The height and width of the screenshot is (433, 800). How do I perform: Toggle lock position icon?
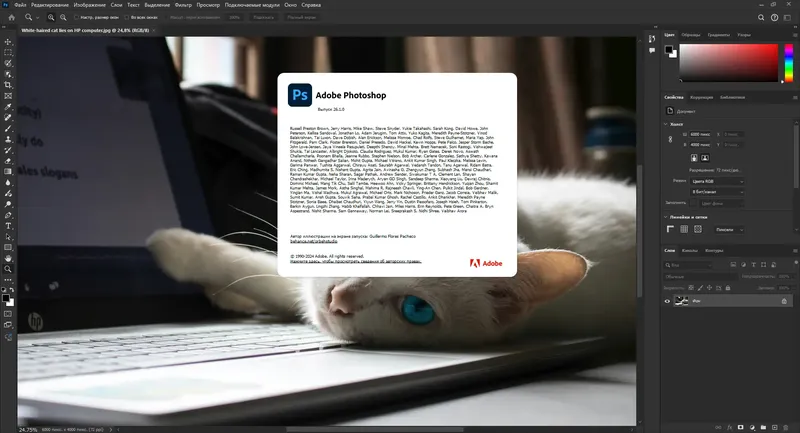709,288
